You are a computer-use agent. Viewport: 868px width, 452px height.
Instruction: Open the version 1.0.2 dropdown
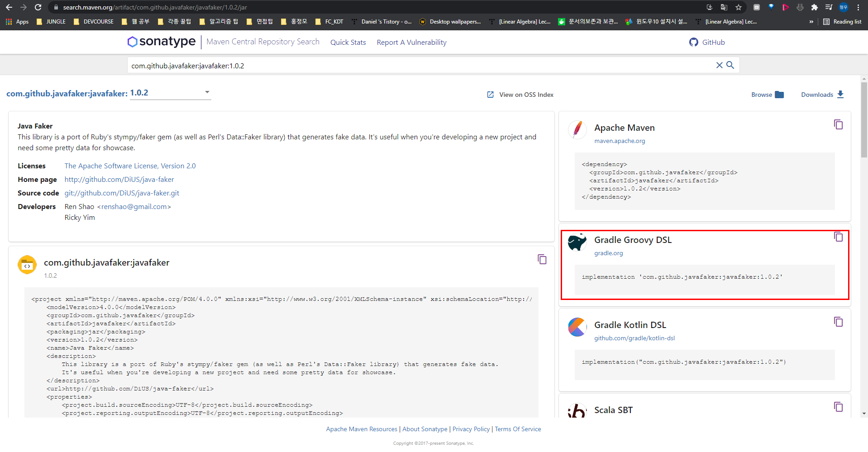click(x=170, y=93)
